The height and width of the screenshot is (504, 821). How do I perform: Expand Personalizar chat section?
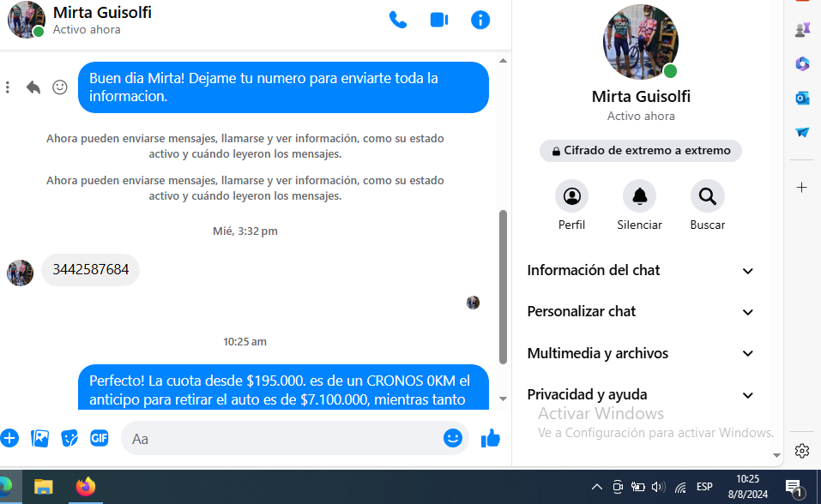tap(640, 312)
